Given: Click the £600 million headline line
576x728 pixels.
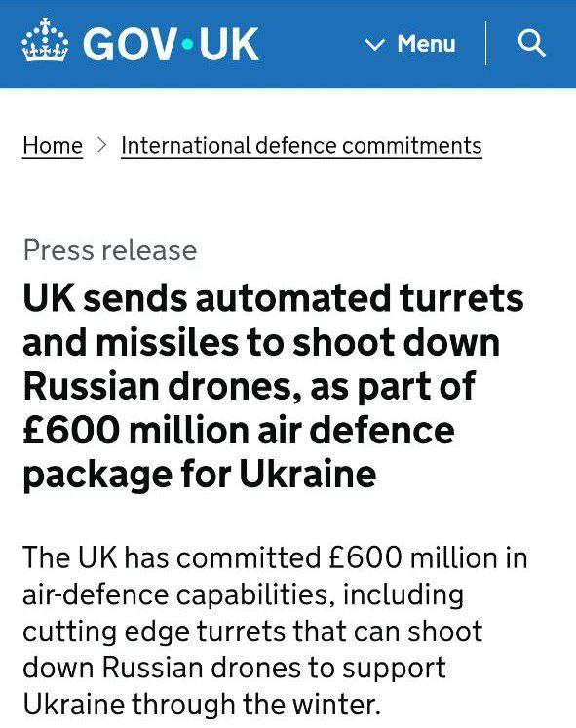Looking at the screenshot, I should pyautogui.click(x=239, y=431).
